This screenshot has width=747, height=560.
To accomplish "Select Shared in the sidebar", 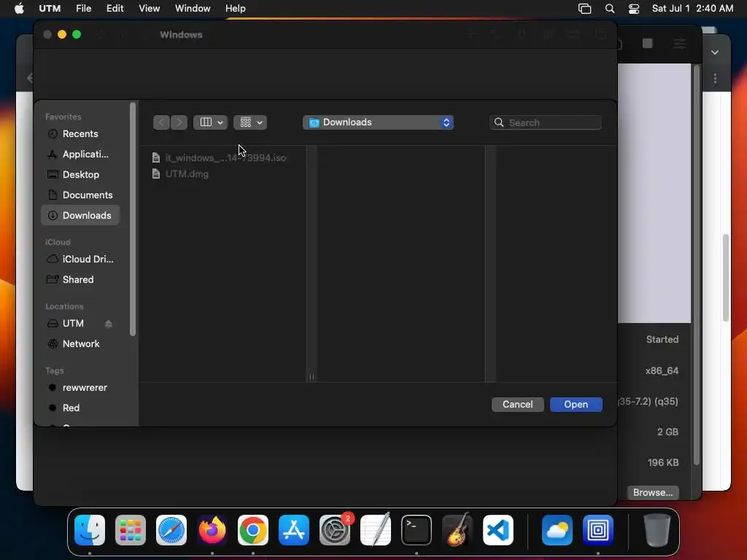I will pyautogui.click(x=80, y=279).
